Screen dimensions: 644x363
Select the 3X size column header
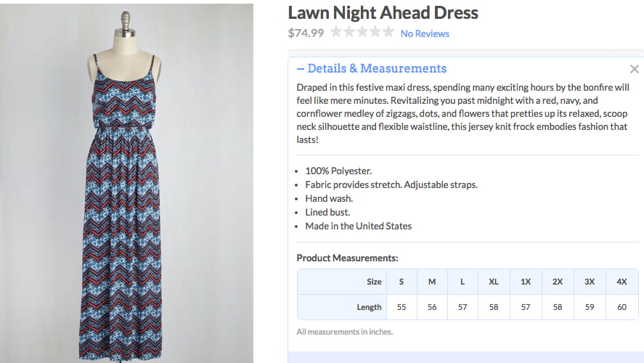click(590, 282)
